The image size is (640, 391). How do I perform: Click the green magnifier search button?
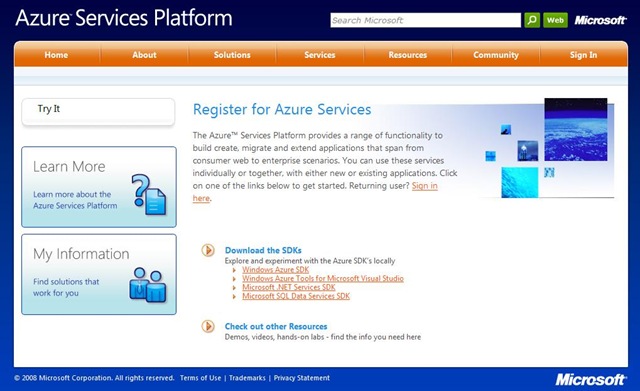[x=532, y=20]
